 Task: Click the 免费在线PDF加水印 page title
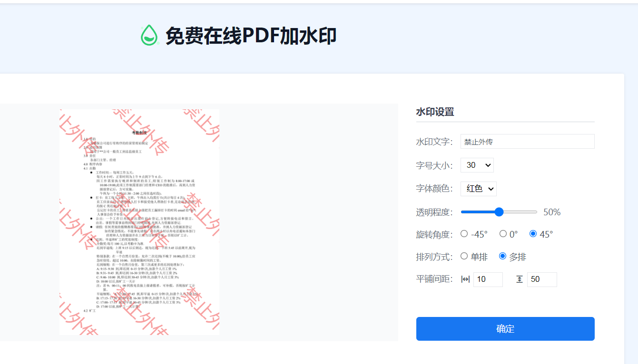coord(251,36)
